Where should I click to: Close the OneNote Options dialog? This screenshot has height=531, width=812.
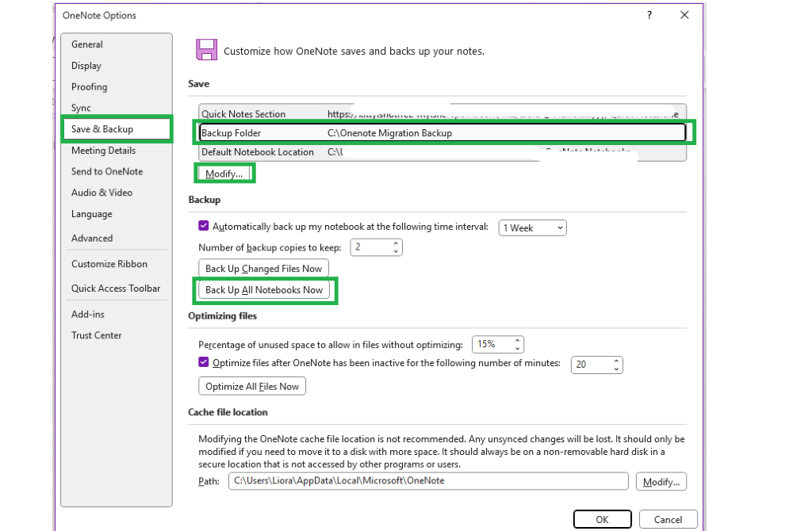tap(684, 15)
